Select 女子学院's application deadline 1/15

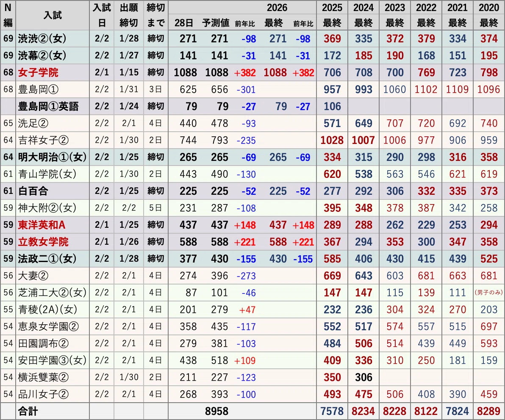pyautogui.click(x=129, y=72)
